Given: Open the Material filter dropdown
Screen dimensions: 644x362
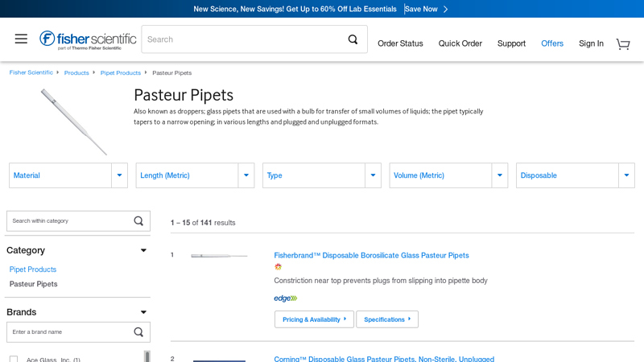Looking at the screenshot, I should (x=68, y=175).
